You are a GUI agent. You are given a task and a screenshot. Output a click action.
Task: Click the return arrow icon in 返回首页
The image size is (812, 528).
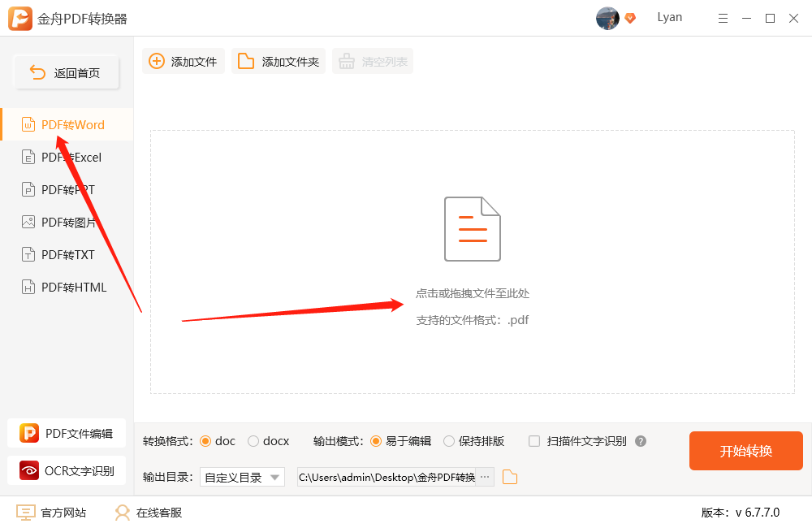pos(37,72)
